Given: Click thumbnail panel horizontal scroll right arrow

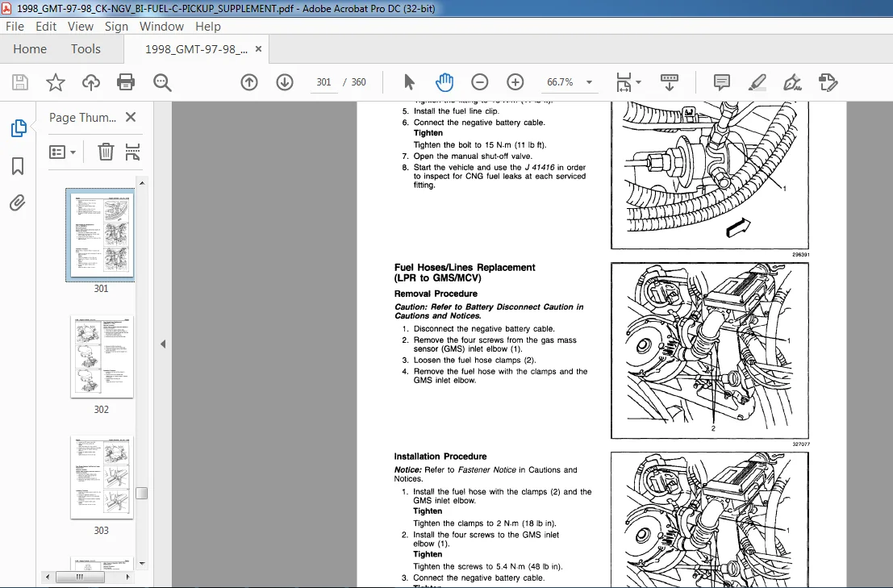Looking at the screenshot, I should (127, 577).
